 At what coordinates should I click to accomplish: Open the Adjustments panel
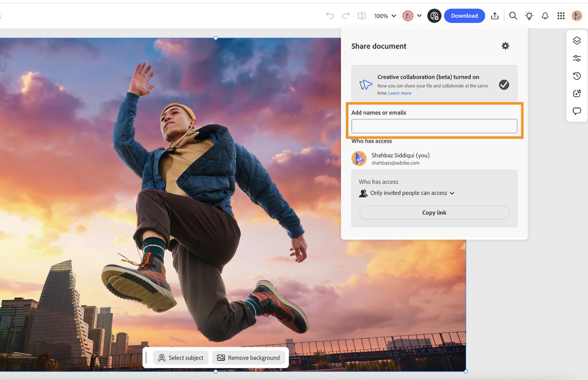(577, 58)
